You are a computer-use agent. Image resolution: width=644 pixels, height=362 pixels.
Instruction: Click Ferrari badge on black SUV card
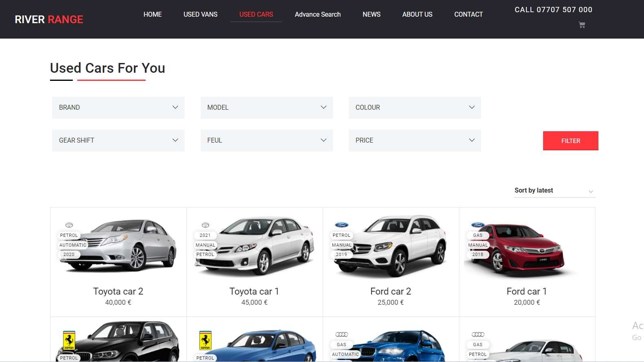coord(69,340)
